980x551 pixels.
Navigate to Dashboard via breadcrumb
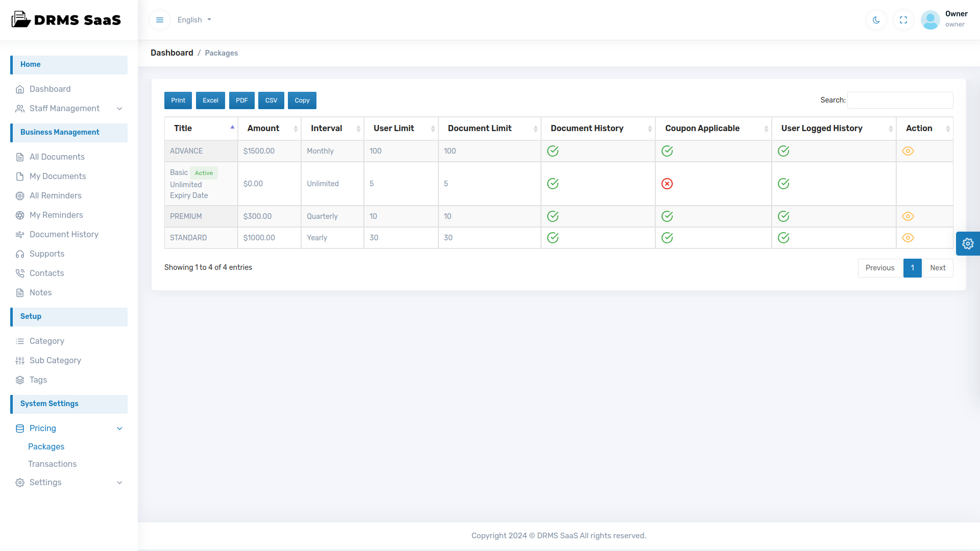click(171, 53)
